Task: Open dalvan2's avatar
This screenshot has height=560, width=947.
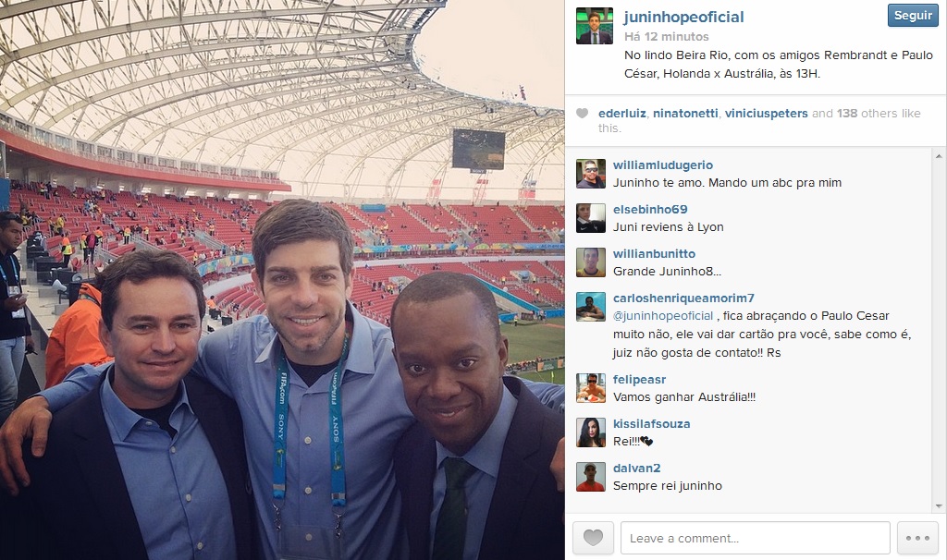Action: (591, 477)
